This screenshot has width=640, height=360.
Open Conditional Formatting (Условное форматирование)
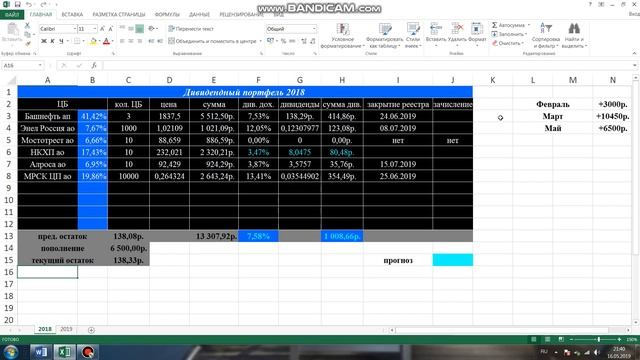(342, 36)
